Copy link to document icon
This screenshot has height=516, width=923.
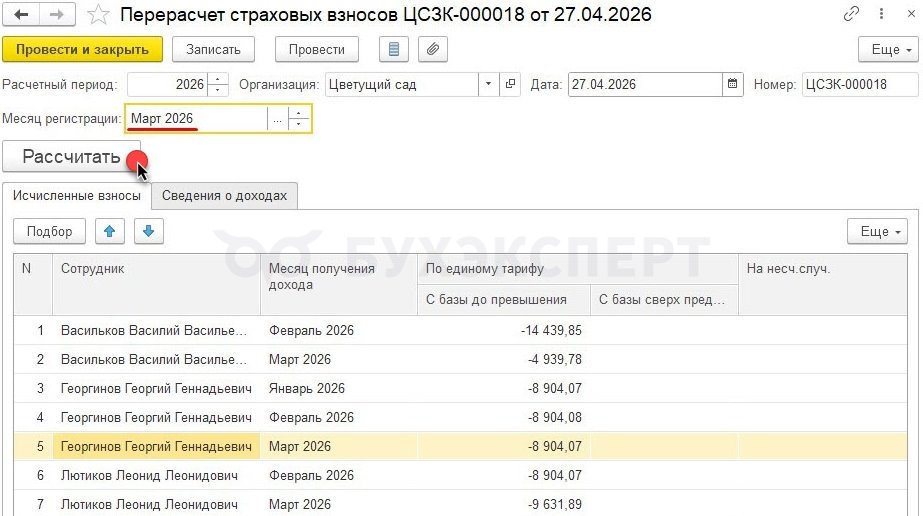pyautogui.click(x=851, y=15)
